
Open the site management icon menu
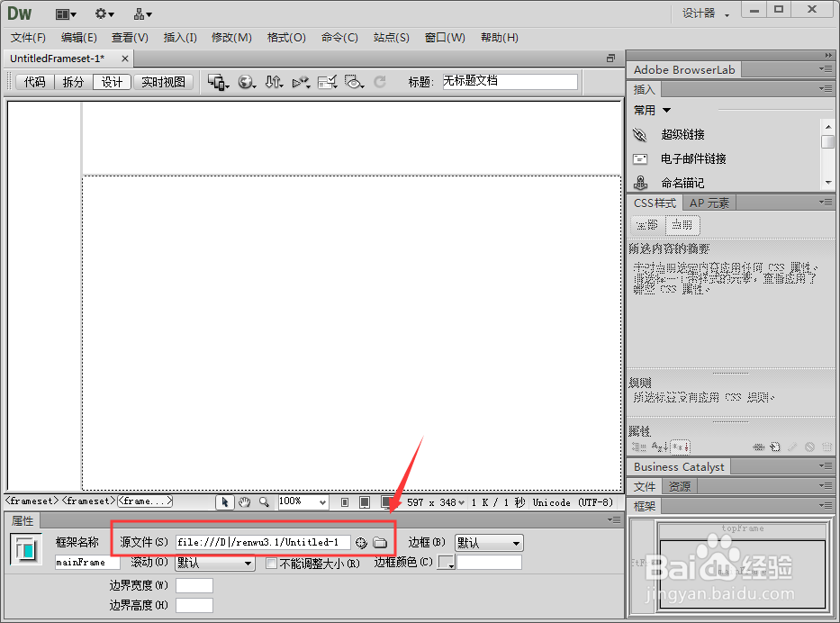tap(142, 14)
